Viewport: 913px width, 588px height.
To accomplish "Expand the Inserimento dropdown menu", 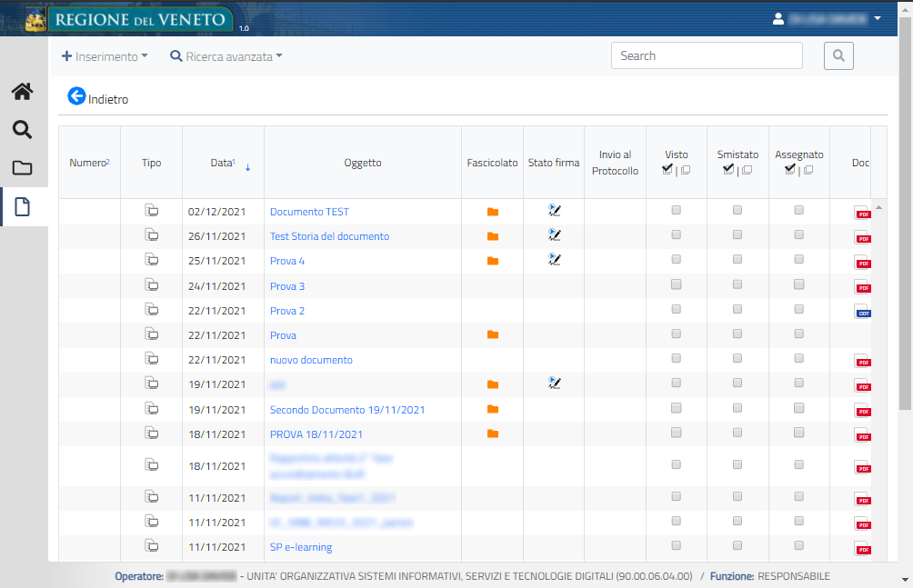I will 105,56.
